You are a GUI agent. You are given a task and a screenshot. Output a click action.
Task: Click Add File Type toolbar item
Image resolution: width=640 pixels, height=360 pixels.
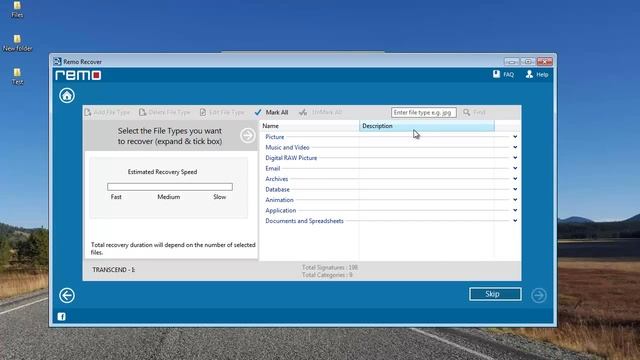(x=107, y=112)
